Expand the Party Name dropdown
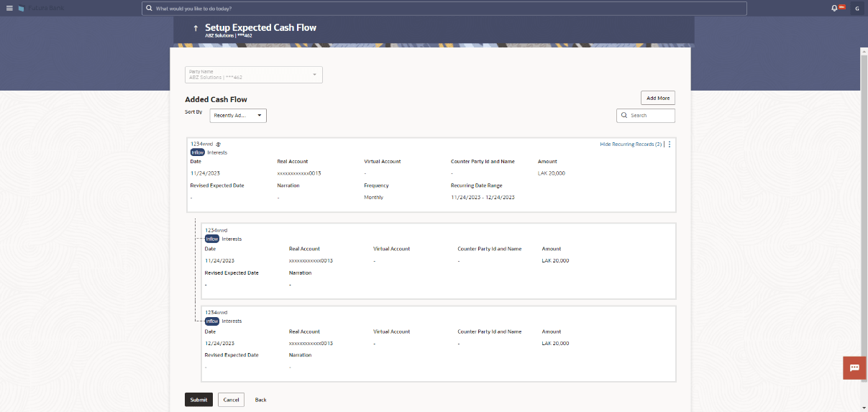The image size is (868, 412). pyautogui.click(x=314, y=74)
